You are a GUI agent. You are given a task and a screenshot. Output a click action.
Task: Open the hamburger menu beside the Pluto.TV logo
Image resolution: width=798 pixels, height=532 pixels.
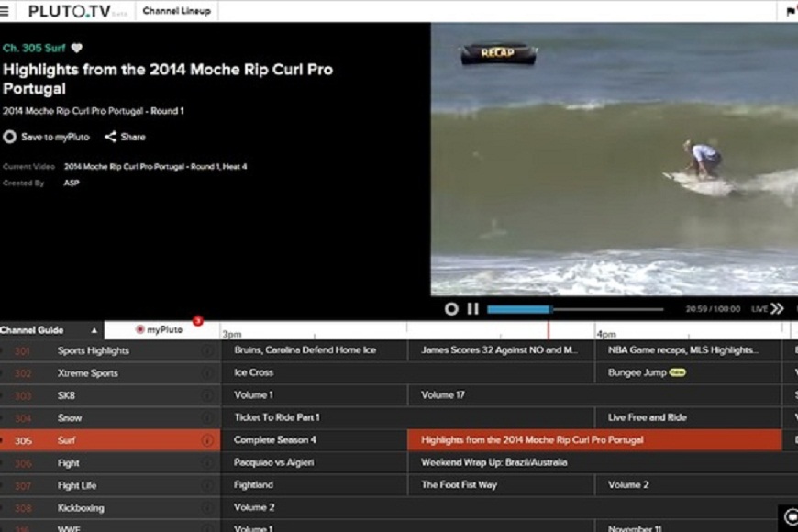(5, 11)
